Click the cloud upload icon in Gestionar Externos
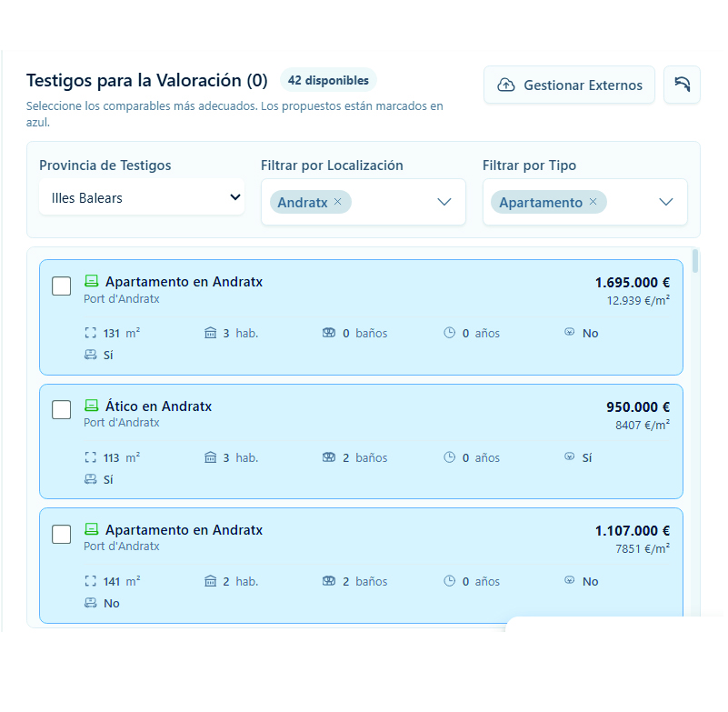Image resolution: width=728 pixels, height=712 pixels. (506, 85)
